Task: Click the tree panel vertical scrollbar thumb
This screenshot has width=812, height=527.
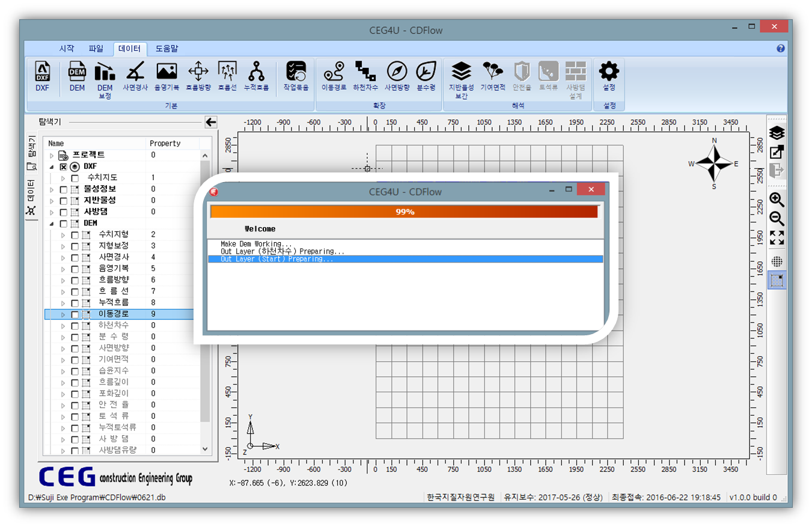Action: coord(205,291)
